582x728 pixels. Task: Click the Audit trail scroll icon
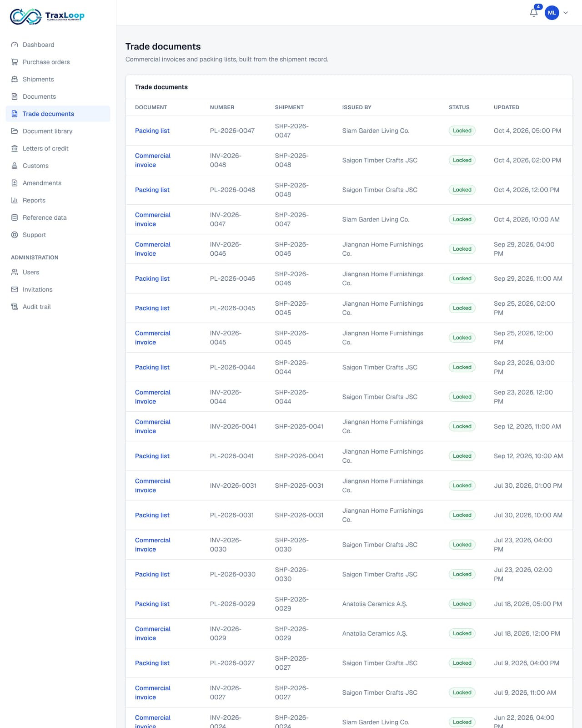pos(15,307)
